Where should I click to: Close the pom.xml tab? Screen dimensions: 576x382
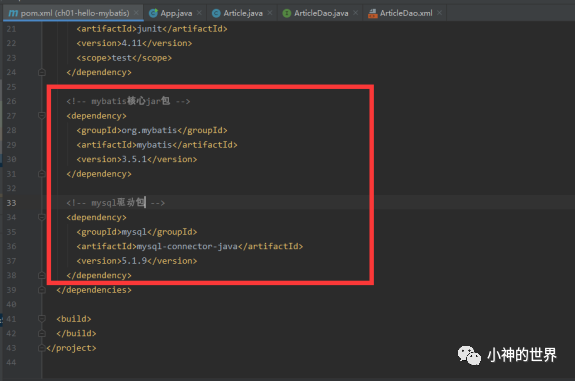[x=136, y=13]
